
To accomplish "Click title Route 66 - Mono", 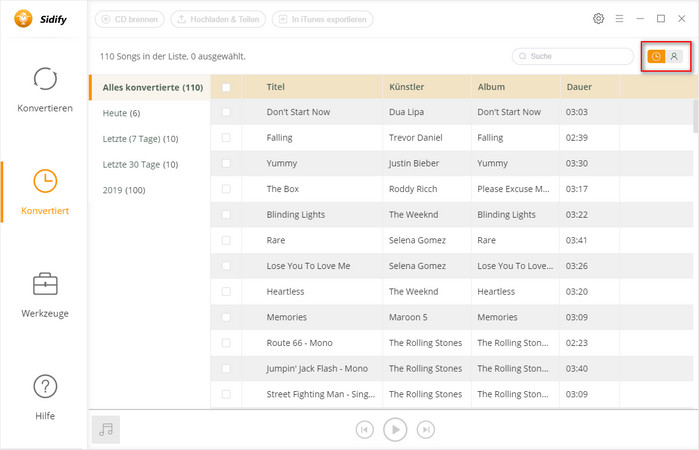I will click(x=299, y=343).
